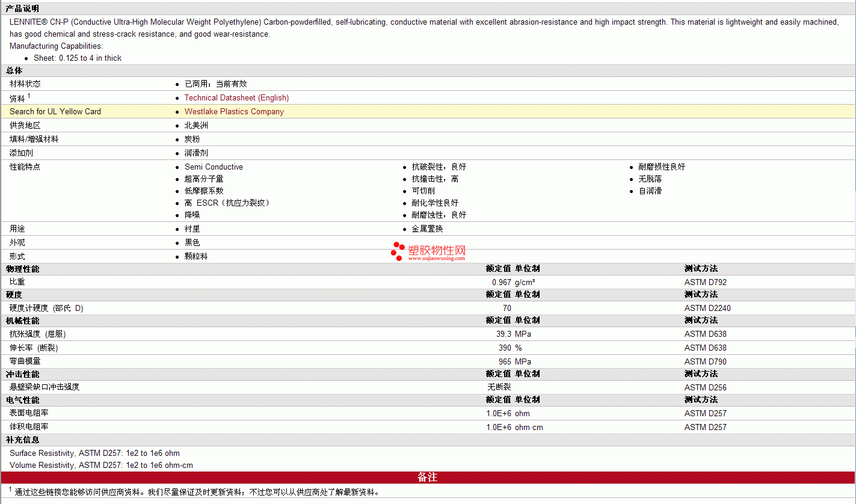This screenshot has height=504, width=856.
Task: Click the '润滑剂' additive value
Action: click(196, 153)
